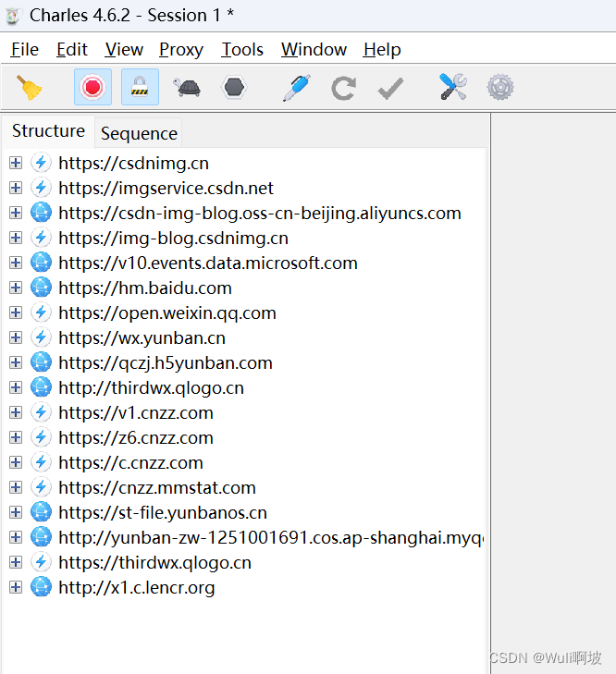This screenshot has height=674, width=616.
Task: Click lightning icon beside https://csdnimg.cn
Action: click(41, 163)
